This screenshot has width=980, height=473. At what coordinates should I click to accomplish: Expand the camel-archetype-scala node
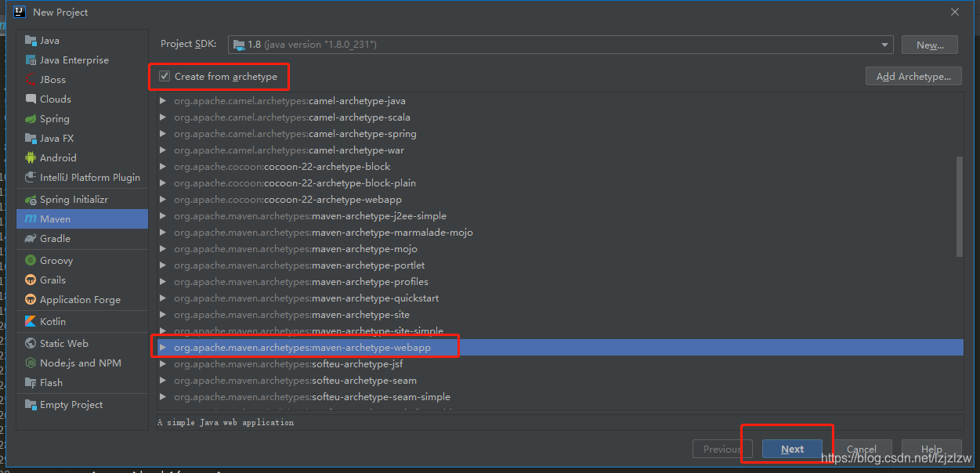pyautogui.click(x=163, y=117)
